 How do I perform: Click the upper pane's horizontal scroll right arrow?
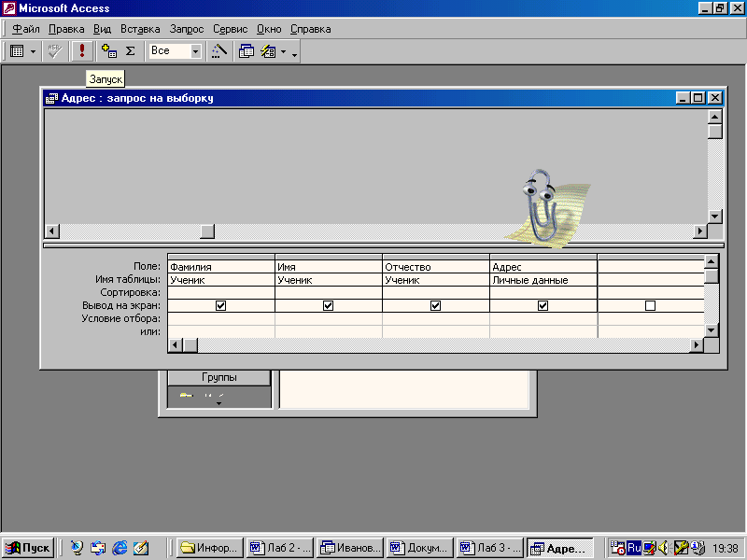pyautogui.click(x=699, y=231)
